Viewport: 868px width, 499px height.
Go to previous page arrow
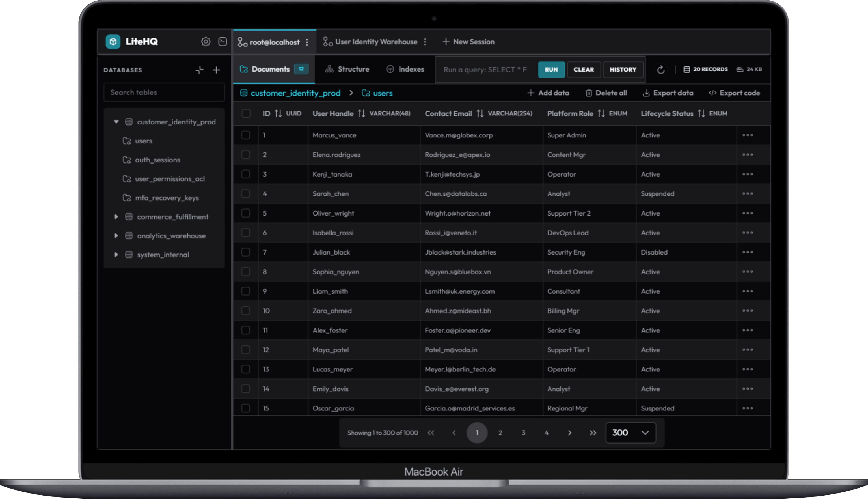pos(454,433)
